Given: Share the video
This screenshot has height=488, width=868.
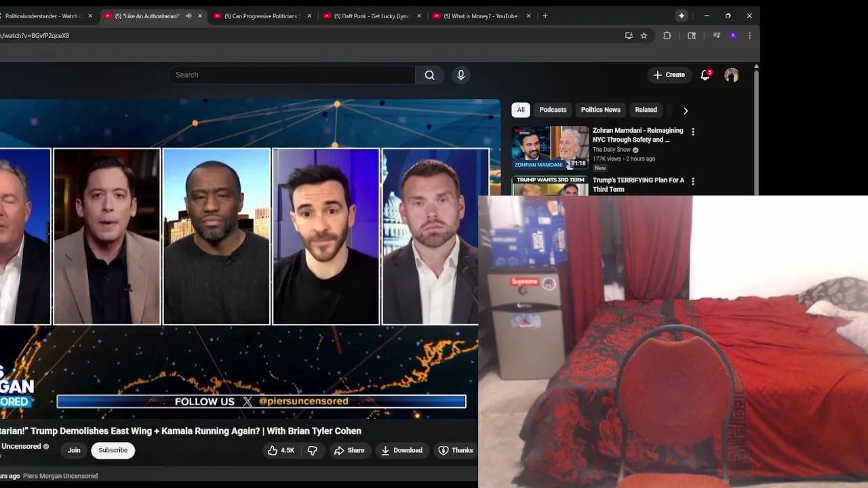Looking at the screenshot, I should pos(349,450).
